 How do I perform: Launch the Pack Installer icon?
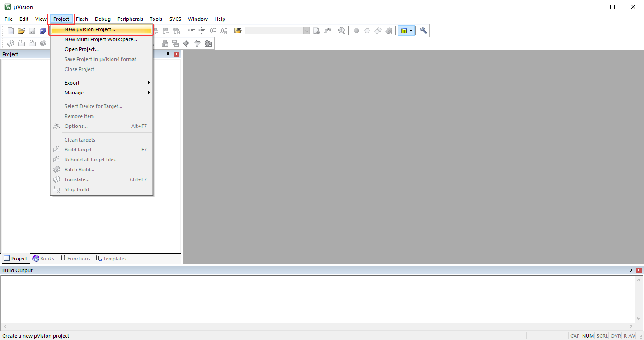click(x=208, y=43)
